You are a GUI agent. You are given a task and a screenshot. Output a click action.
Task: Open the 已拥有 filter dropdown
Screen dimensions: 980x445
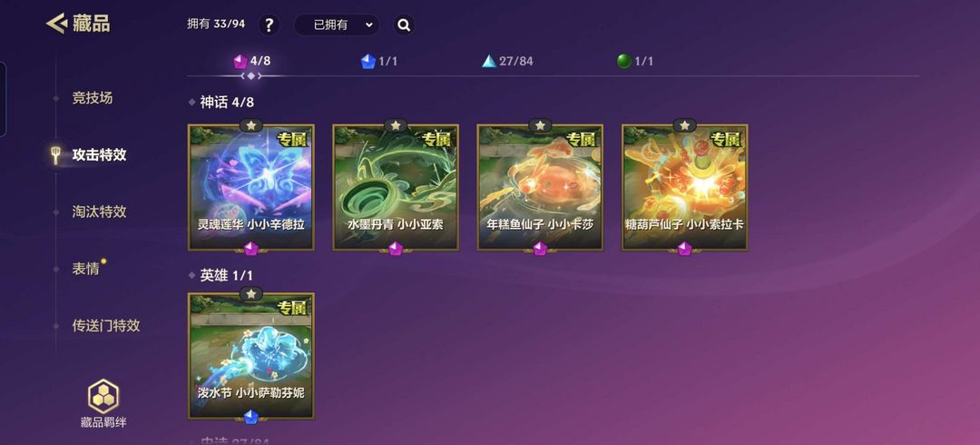[x=337, y=25]
